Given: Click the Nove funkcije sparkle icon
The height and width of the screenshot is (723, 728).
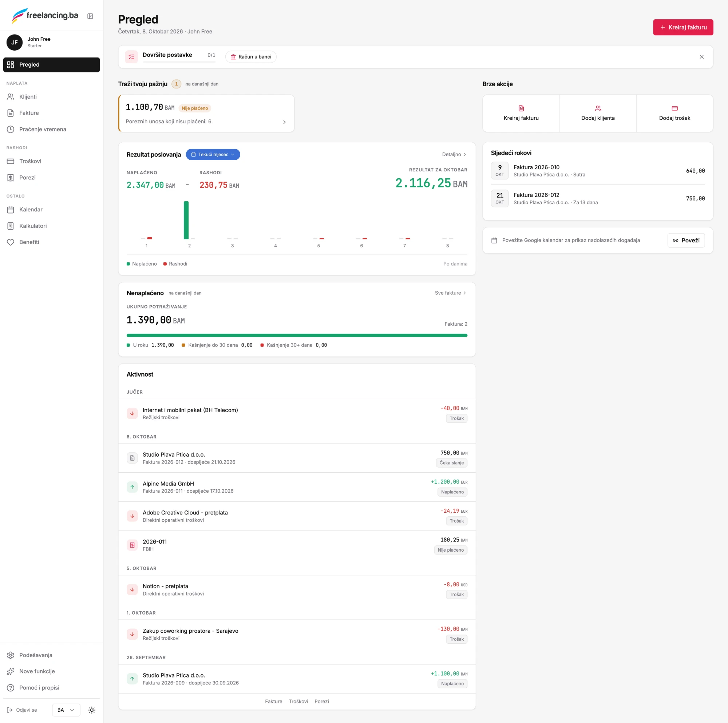Looking at the screenshot, I should (x=11, y=671).
